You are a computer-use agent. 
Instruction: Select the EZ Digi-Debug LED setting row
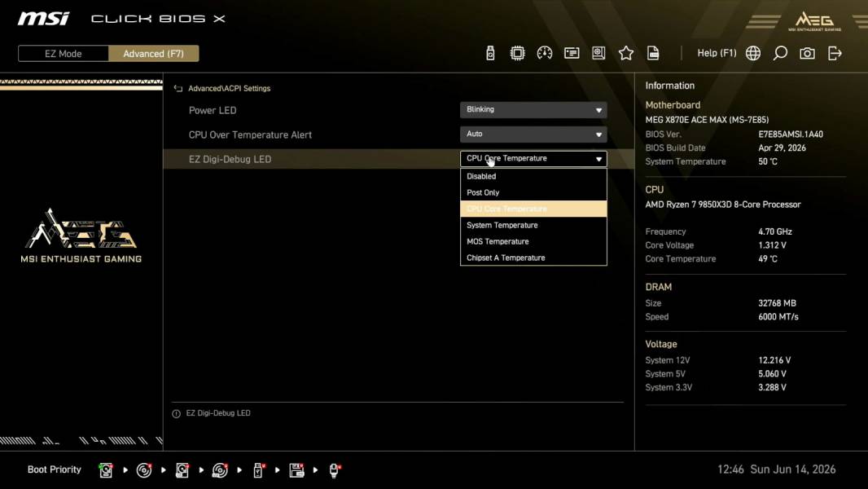tap(399, 159)
